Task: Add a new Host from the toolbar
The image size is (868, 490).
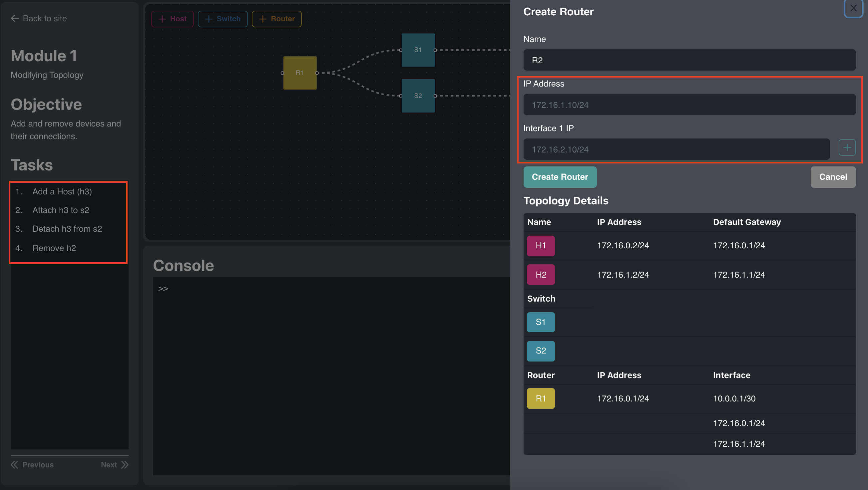Action: pyautogui.click(x=173, y=19)
